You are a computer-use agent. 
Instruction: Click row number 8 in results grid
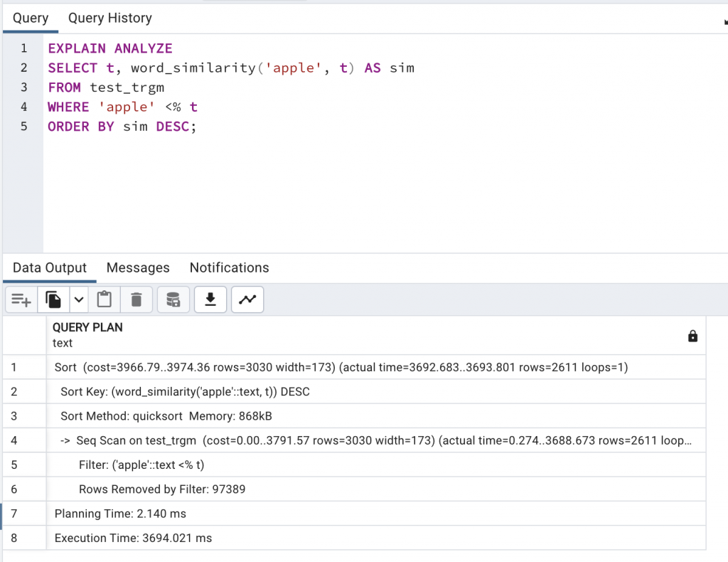click(25, 539)
